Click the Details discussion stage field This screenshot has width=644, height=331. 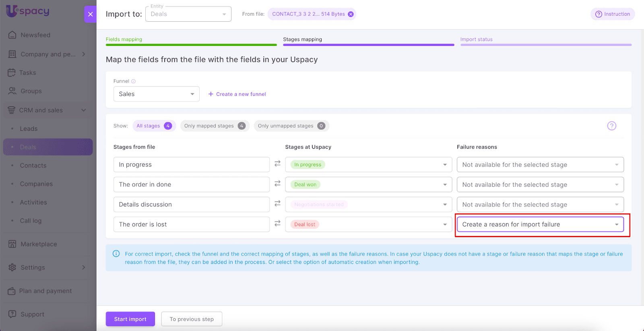(x=191, y=205)
